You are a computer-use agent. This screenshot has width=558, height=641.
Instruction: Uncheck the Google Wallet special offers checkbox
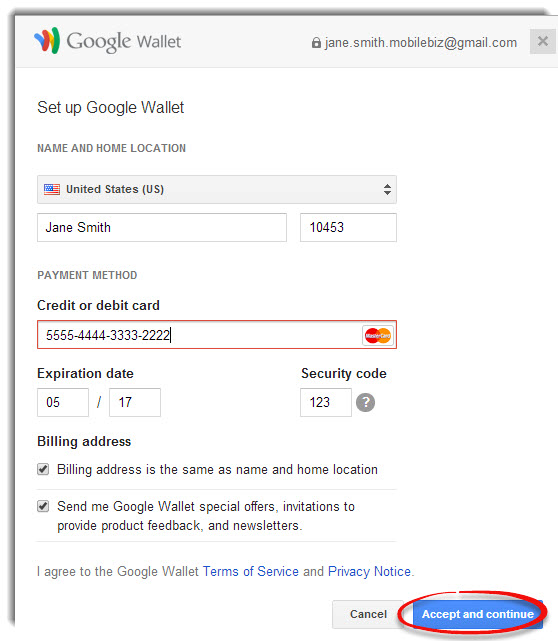tap(43, 506)
